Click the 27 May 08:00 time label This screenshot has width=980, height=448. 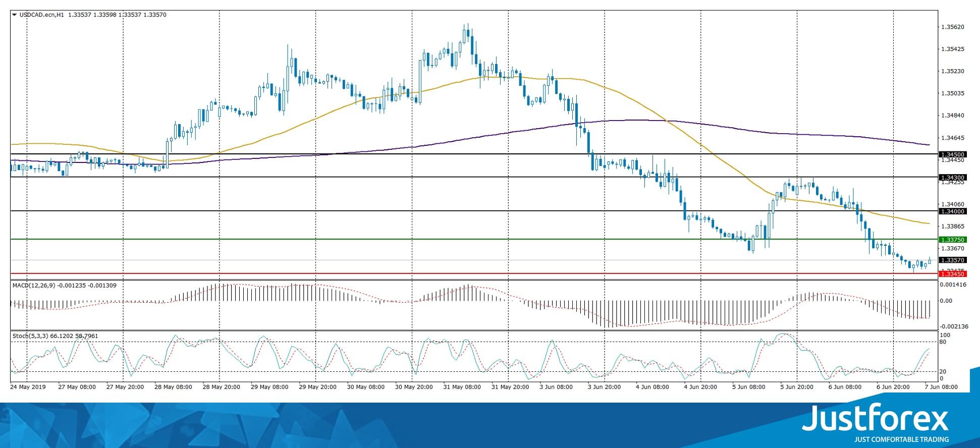(77, 387)
